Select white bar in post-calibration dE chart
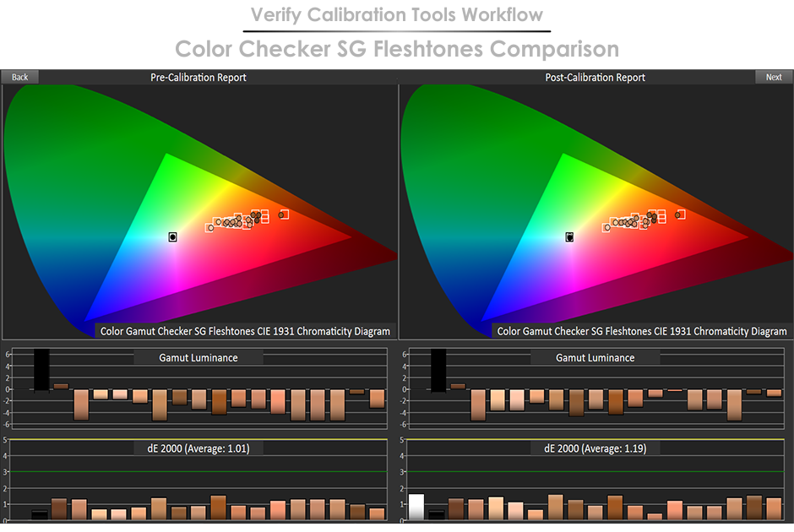Image resolution: width=794 pixels, height=532 pixels. click(416, 507)
